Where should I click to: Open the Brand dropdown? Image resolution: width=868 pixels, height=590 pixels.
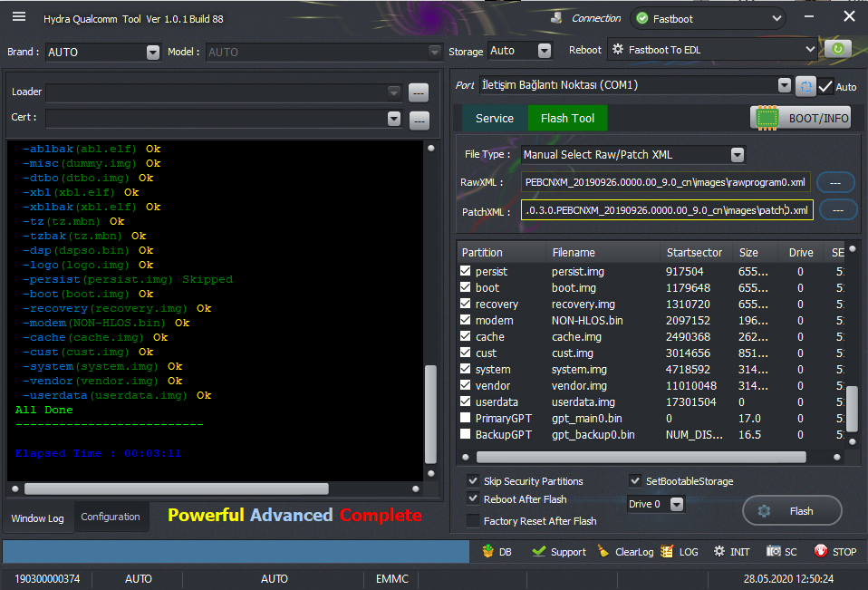pyautogui.click(x=153, y=52)
